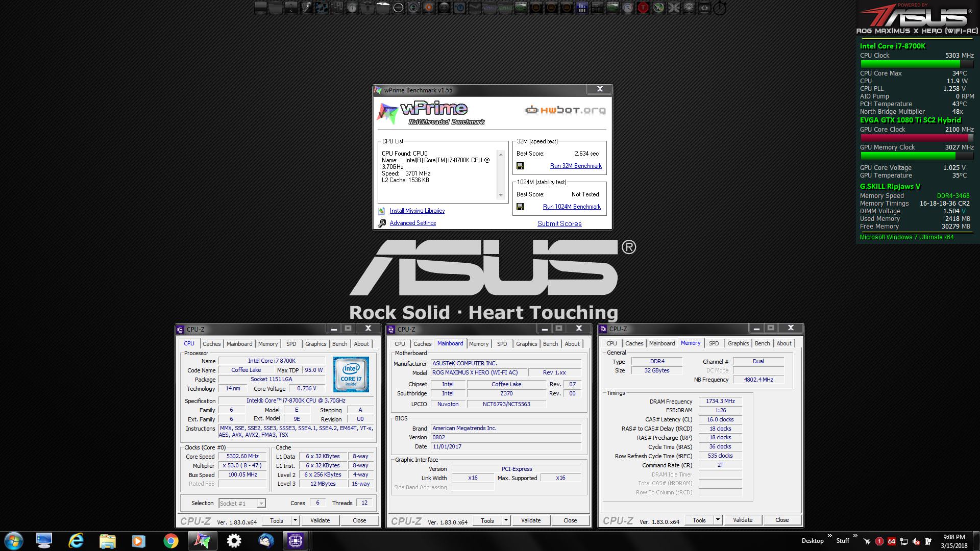980x551 pixels.
Task: Open Tools dropdown arrow in the Processor CPU-Z window
Action: 295,520
